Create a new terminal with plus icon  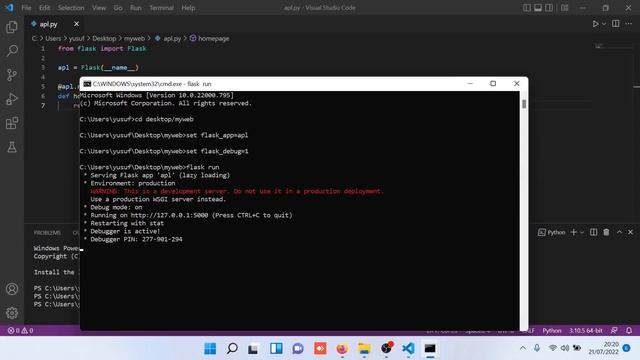(x=573, y=232)
